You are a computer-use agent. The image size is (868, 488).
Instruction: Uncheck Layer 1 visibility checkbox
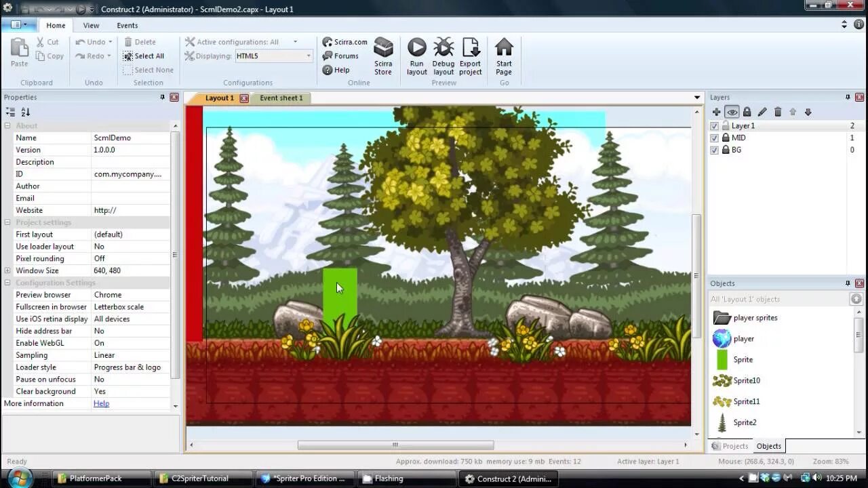[x=714, y=126]
